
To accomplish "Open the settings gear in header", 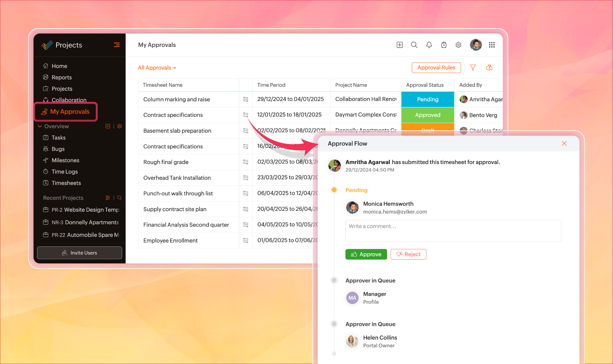I will (x=458, y=45).
